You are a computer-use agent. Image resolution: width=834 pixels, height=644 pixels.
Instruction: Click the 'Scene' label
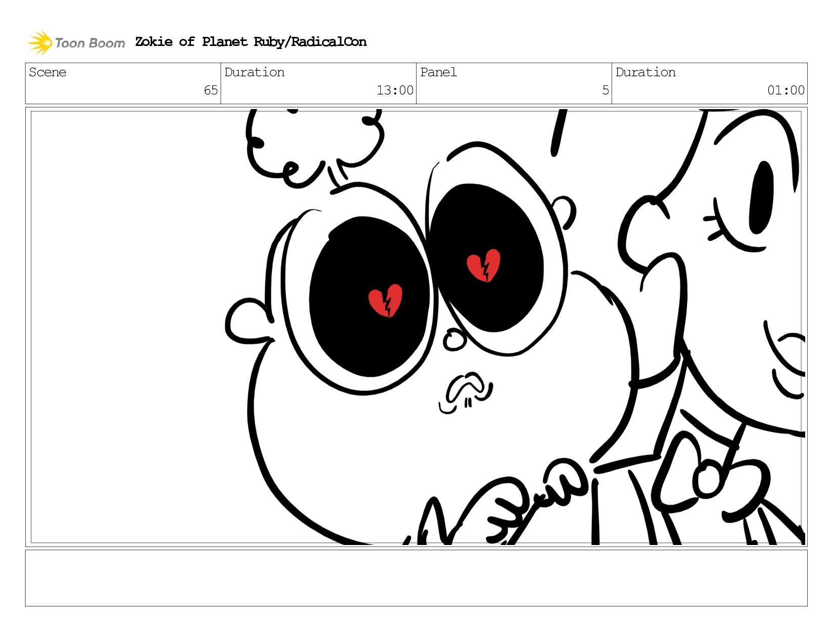(x=48, y=72)
